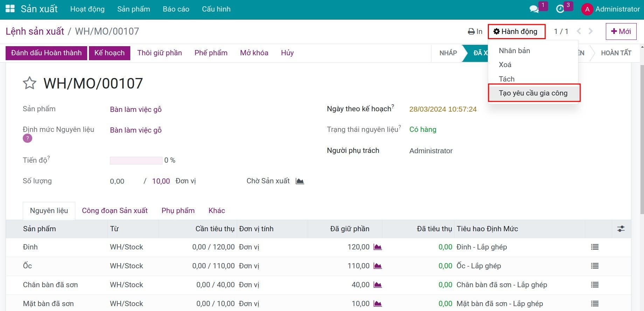Click the Kế hoạch button
The width and height of the screenshot is (644, 311).
(110, 53)
